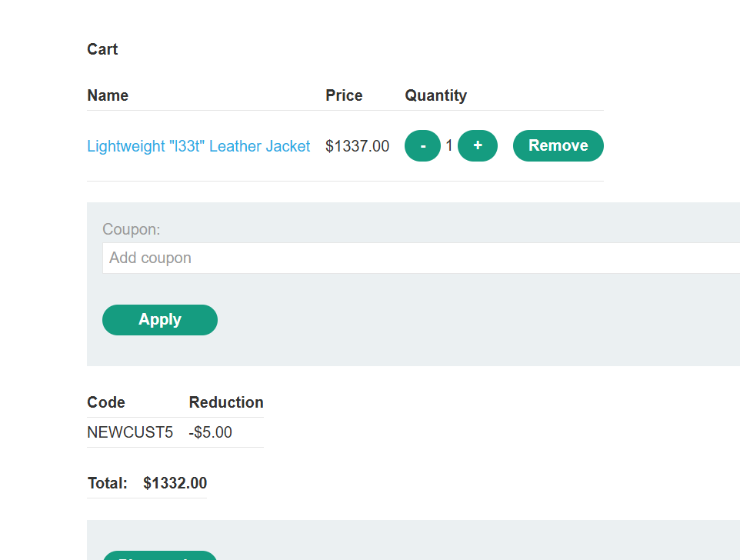
Task: Click the quantity number between minus and plus
Action: click(x=449, y=145)
